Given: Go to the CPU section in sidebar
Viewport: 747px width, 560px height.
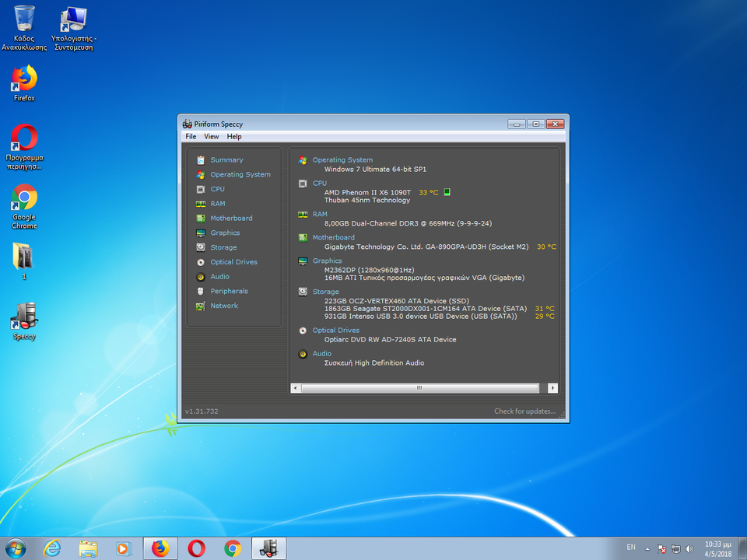Looking at the screenshot, I should [217, 189].
